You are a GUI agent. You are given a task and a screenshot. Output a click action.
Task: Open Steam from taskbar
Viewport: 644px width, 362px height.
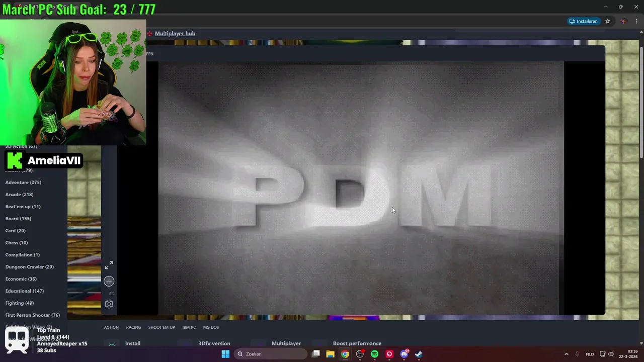click(x=419, y=354)
